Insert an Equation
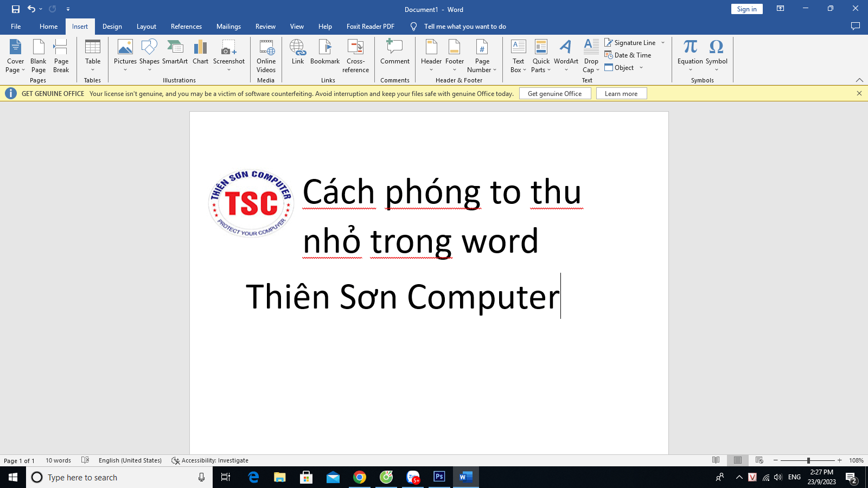Viewport: 868px width, 488px height. (x=690, y=52)
